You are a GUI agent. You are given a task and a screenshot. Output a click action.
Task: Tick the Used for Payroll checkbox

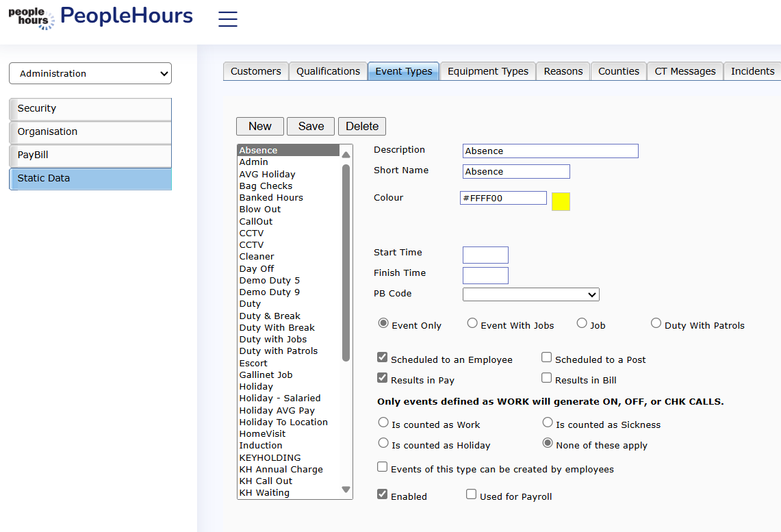coord(471,494)
